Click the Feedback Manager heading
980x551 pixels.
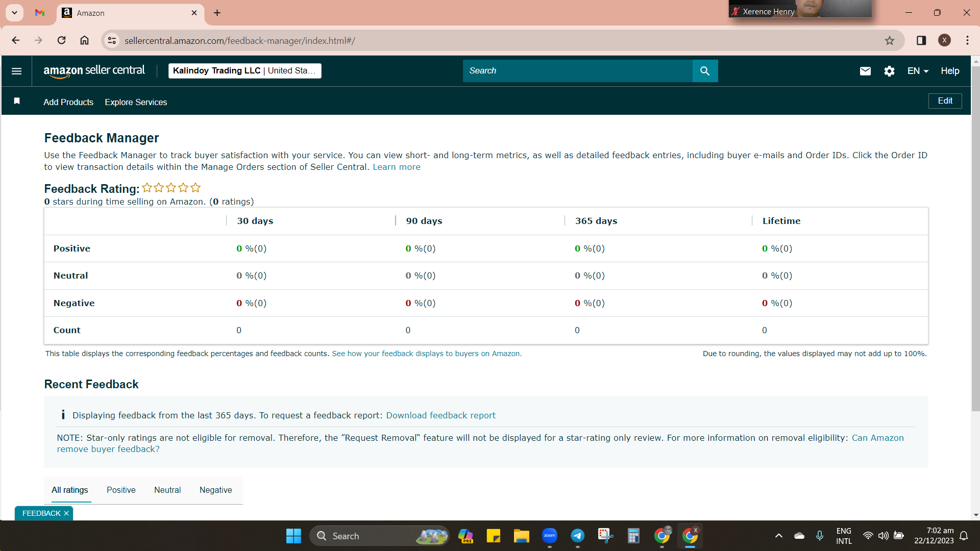coord(102,138)
